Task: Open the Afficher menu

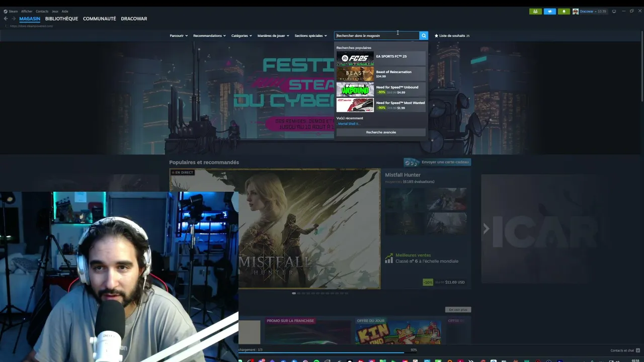Action: [x=27, y=11]
